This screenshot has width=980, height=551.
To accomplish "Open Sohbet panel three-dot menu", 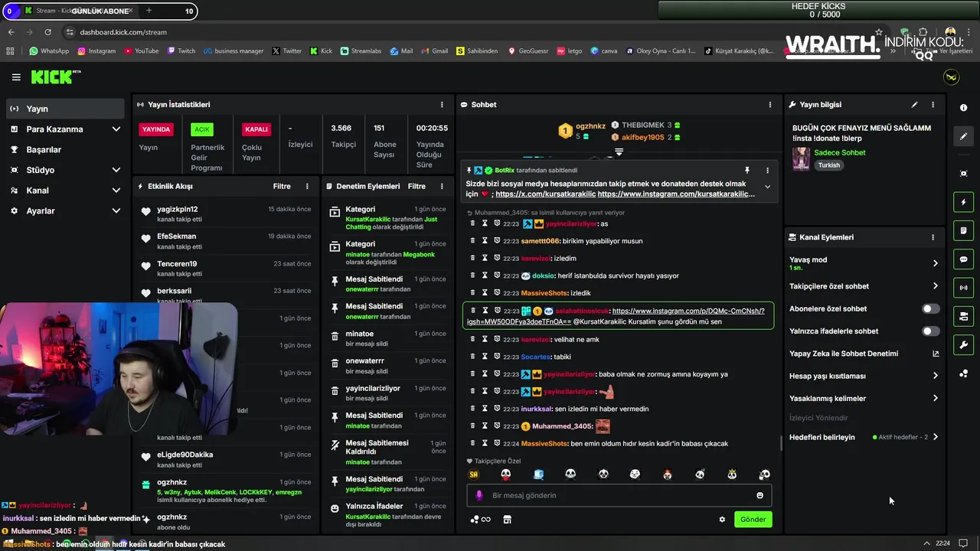I will (770, 105).
